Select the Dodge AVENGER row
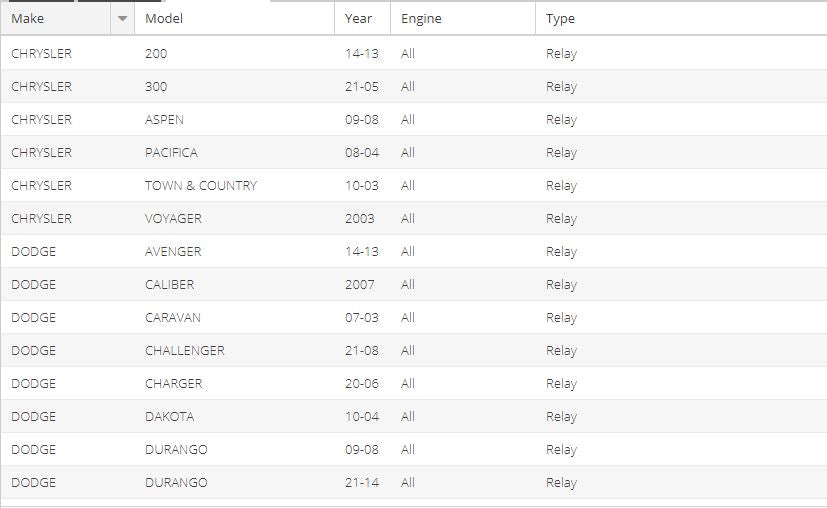 414,251
